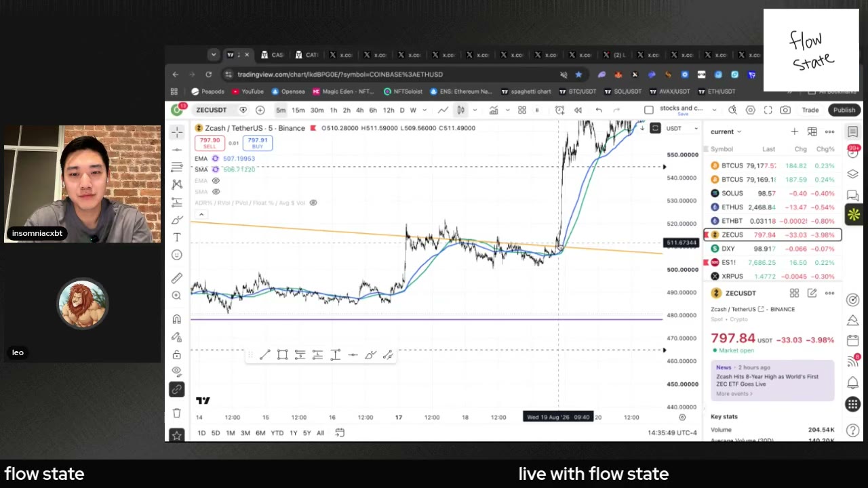Expand the stocks and c... layout menu arrow

click(713, 110)
